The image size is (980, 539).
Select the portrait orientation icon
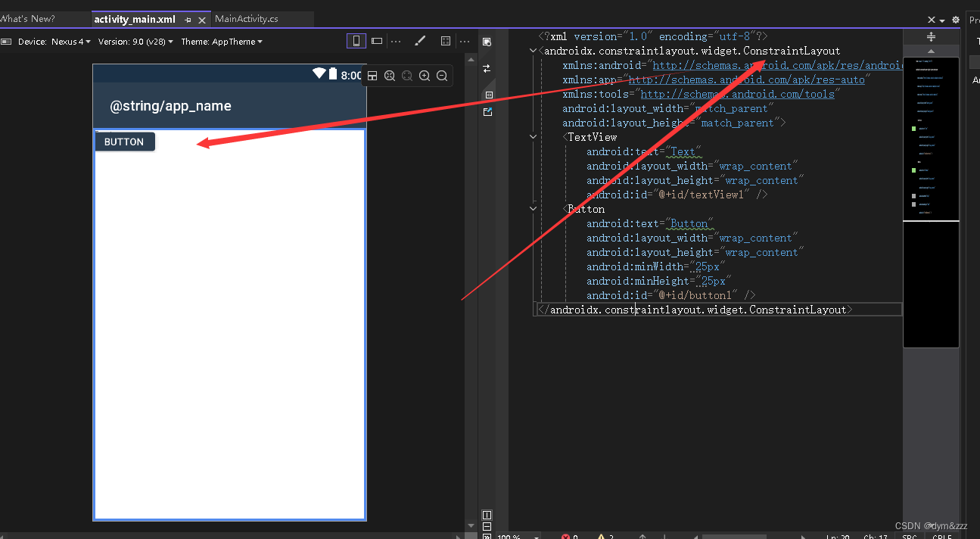(356, 41)
